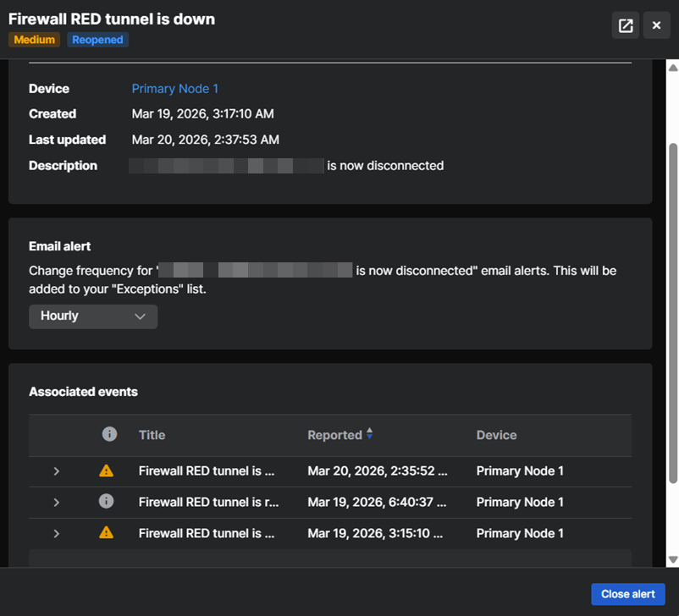Click the Reopened status badge
Viewport: 679px width, 616px height.
(97, 40)
